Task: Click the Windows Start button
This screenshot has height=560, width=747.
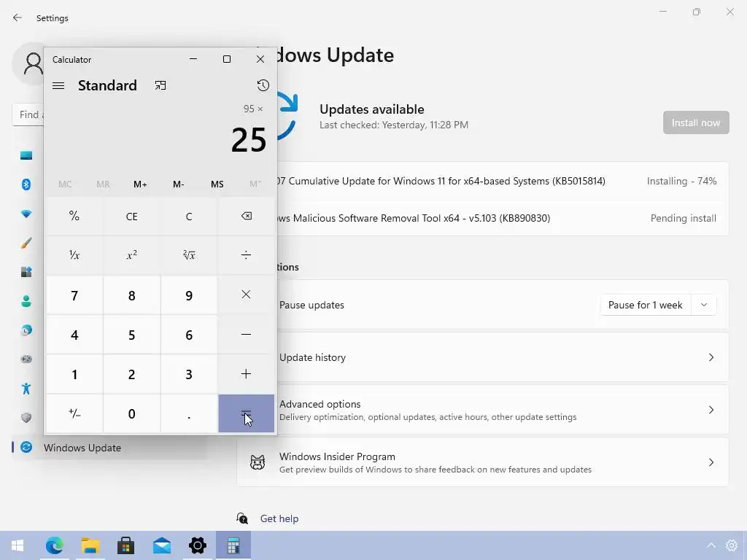Action: click(x=18, y=545)
